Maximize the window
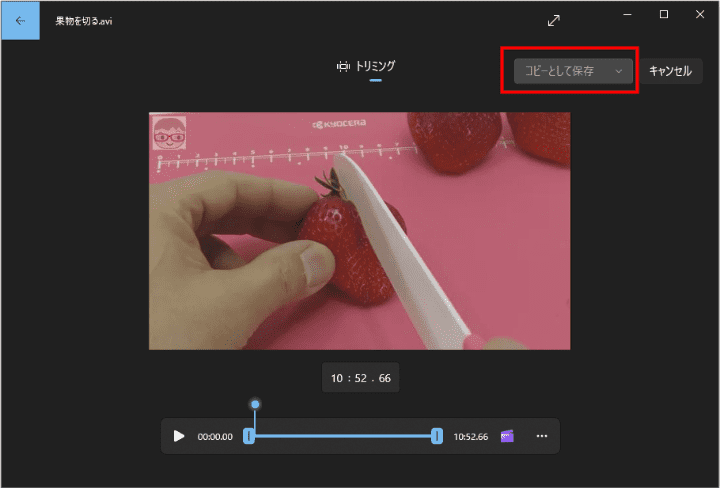Viewport: 720px width, 488px height. [x=664, y=15]
